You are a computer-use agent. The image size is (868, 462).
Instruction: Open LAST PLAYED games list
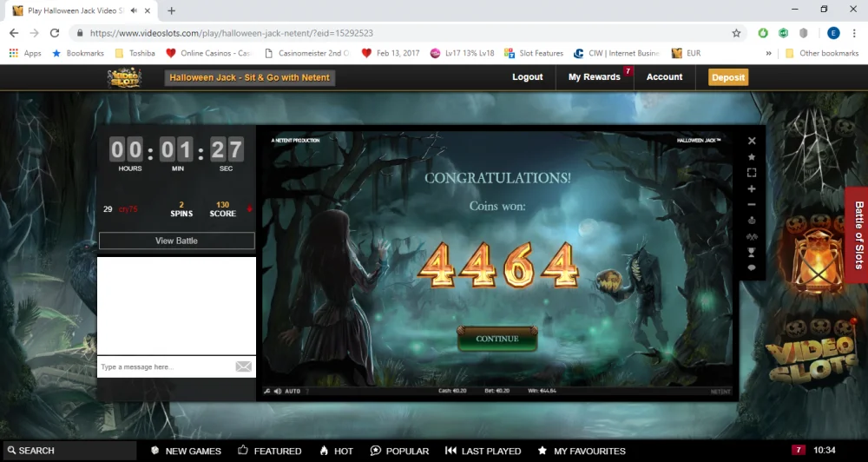pyautogui.click(x=483, y=451)
